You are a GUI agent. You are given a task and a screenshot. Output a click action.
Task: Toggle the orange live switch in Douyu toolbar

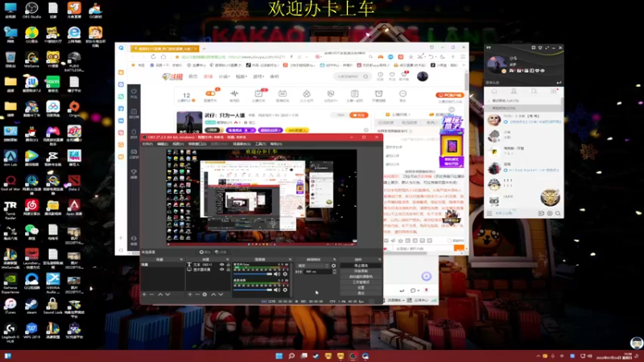pos(210,93)
